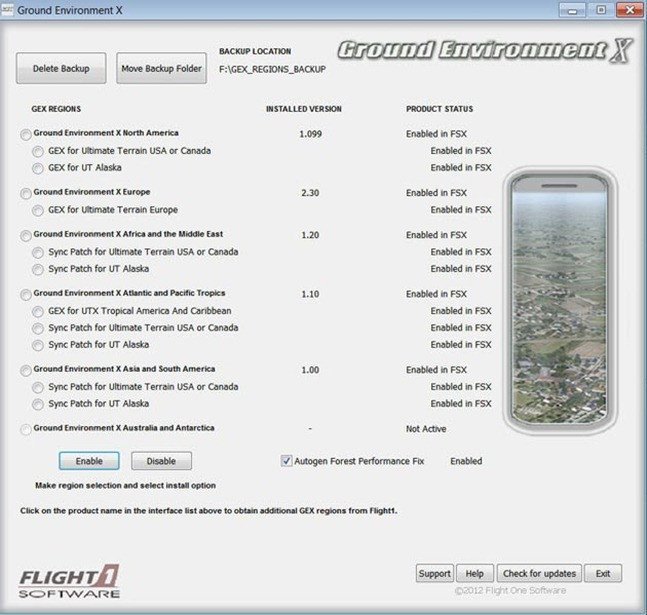Screen dimensions: 647x615
Task: Click installed version 1.099
Action: (x=310, y=134)
